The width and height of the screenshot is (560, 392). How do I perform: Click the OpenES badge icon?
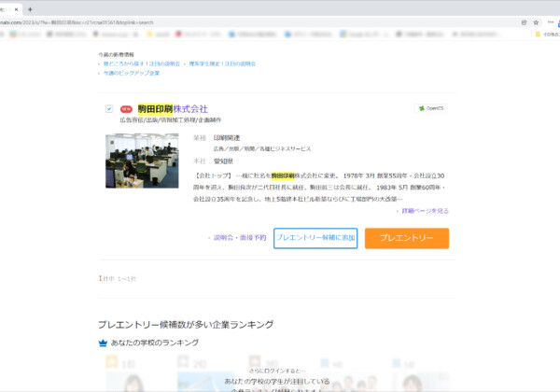point(431,108)
